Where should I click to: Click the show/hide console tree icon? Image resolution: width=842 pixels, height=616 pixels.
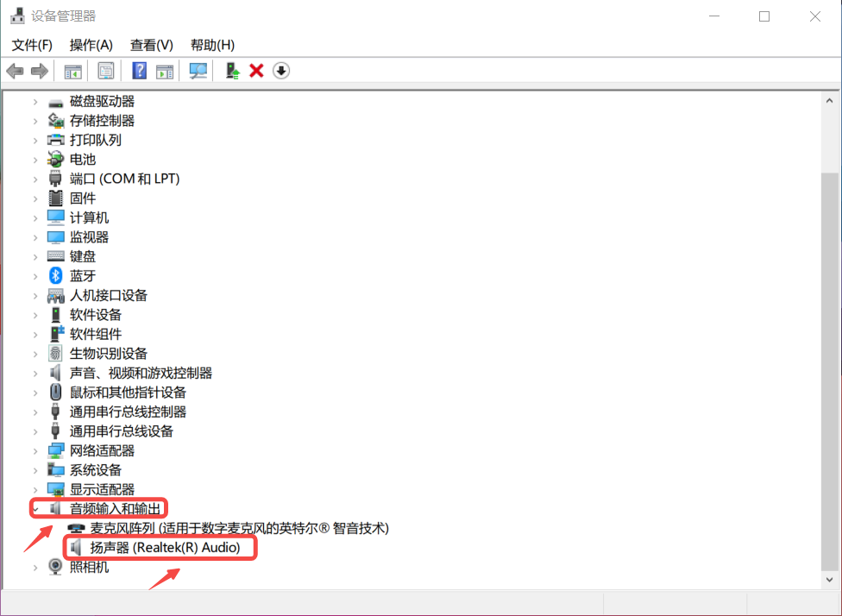pyautogui.click(x=73, y=71)
